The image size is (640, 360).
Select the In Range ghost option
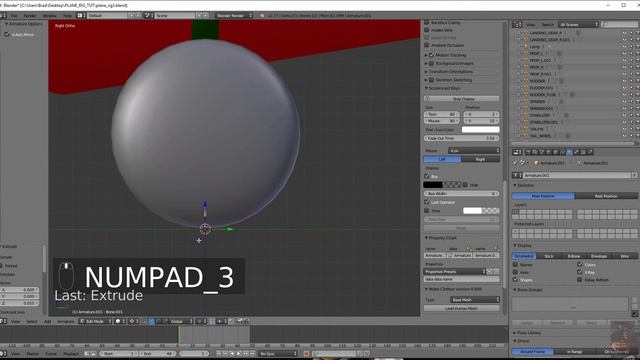tap(574, 351)
